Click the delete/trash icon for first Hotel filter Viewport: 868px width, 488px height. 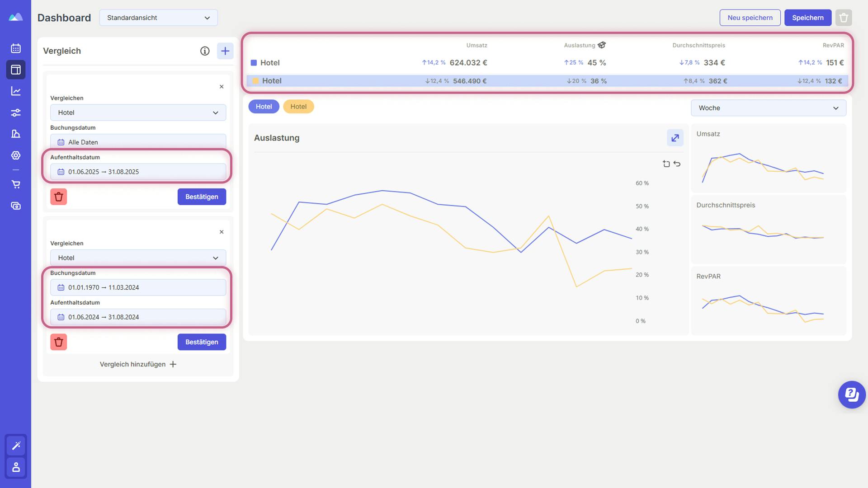pos(58,196)
